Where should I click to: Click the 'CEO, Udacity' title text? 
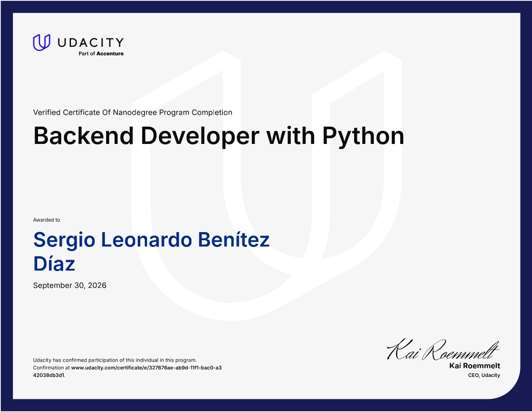(x=484, y=375)
